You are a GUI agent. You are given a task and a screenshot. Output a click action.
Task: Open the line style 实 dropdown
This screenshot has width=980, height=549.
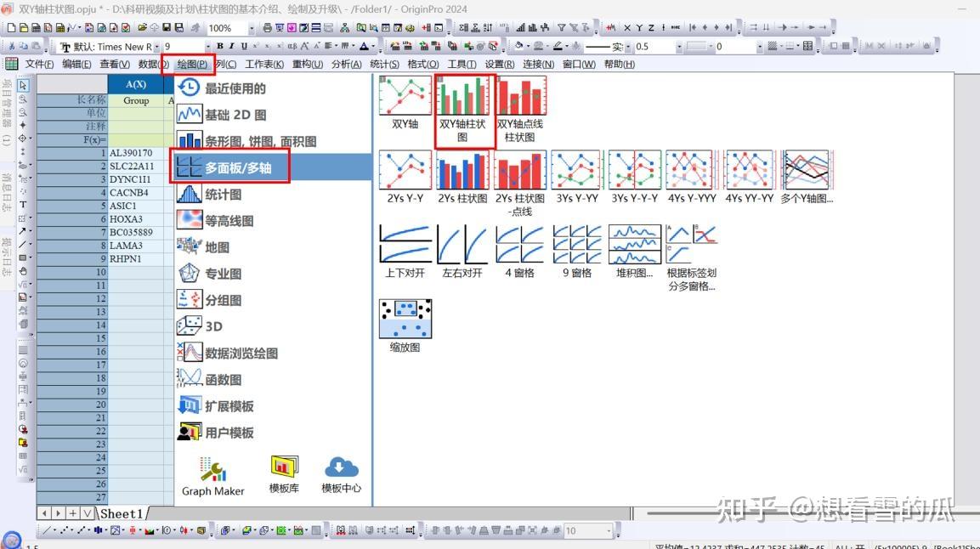(x=627, y=47)
